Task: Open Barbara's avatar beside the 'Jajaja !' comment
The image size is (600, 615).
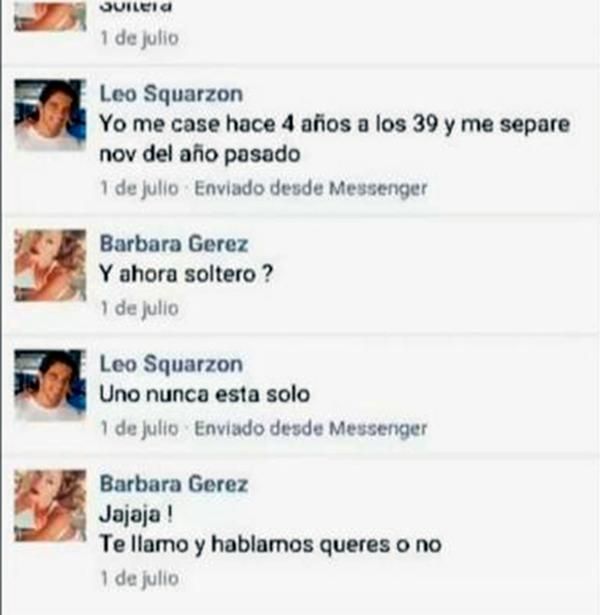Action: (x=50, y=506)
